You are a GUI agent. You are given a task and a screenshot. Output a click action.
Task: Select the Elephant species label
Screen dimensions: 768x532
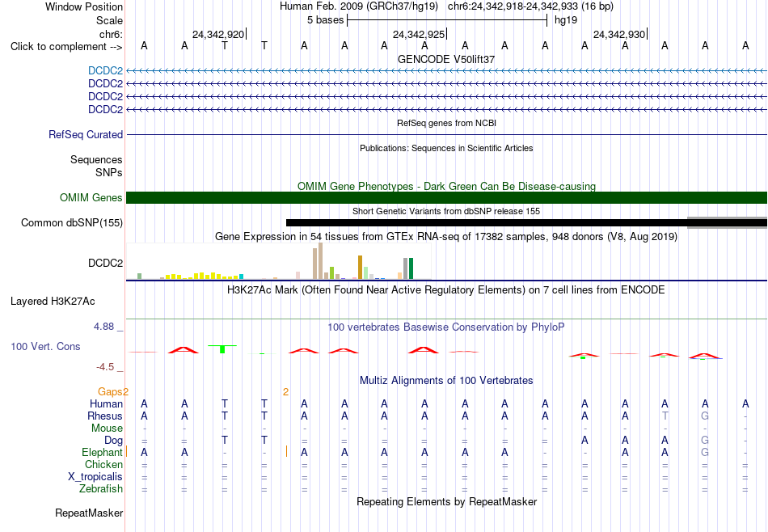[103, 452]
